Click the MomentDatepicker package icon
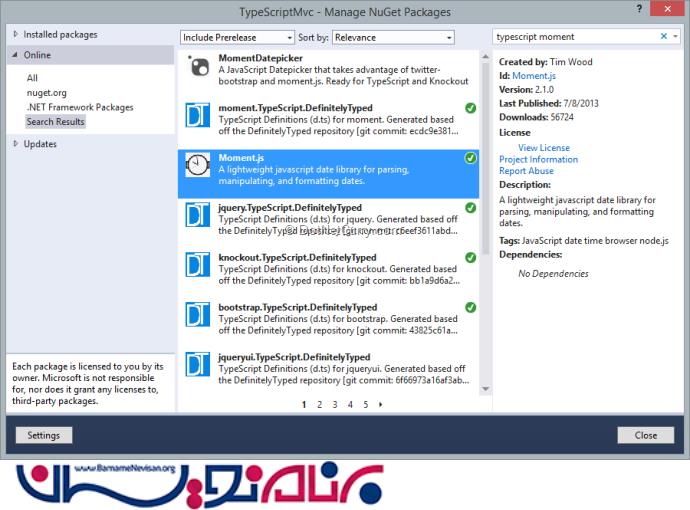 pos(198,66)
